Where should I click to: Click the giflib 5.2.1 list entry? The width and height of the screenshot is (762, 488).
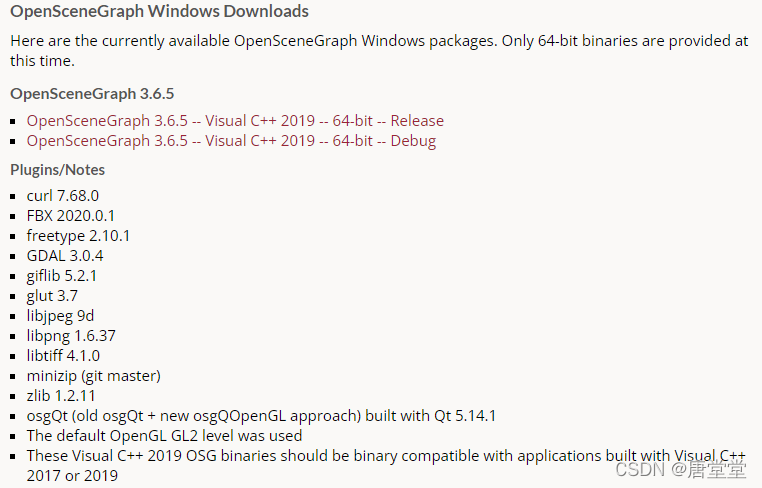click(x=62, y=276)
